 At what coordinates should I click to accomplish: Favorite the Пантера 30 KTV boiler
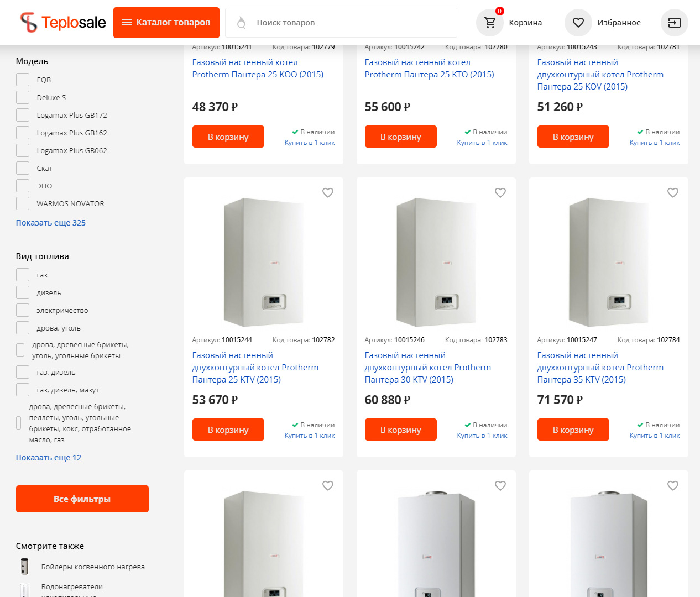point(500,193)
